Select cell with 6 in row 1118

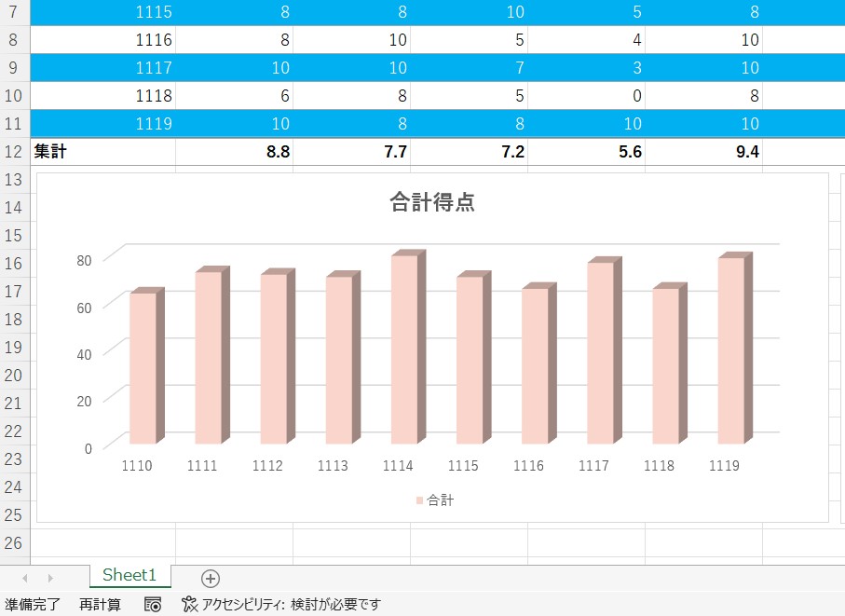click(x=235, y=95)
